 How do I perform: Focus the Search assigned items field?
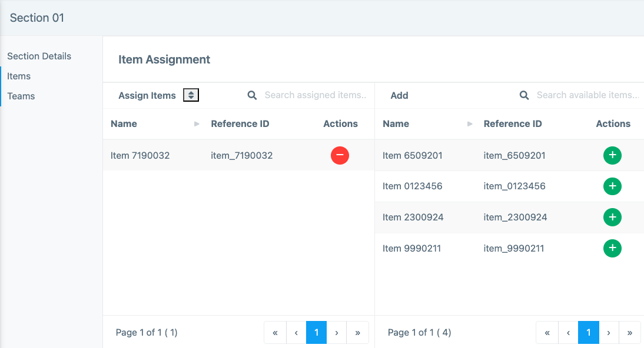[x=315, y=95]
